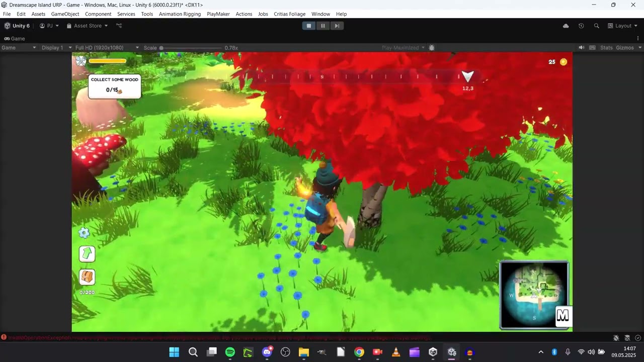Toggle Mute Audio in Game view
Screen dimensions: 644x362
(582, 48)
